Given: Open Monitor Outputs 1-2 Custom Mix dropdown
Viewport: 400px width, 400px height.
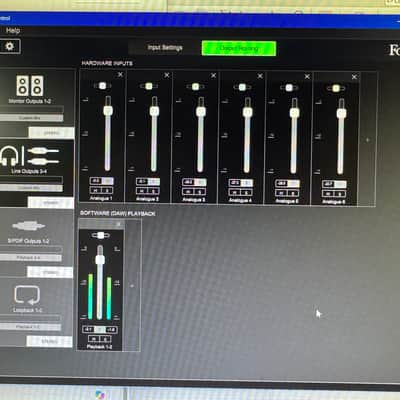Looking at the screenshot, I should click(x=31, y=118).
